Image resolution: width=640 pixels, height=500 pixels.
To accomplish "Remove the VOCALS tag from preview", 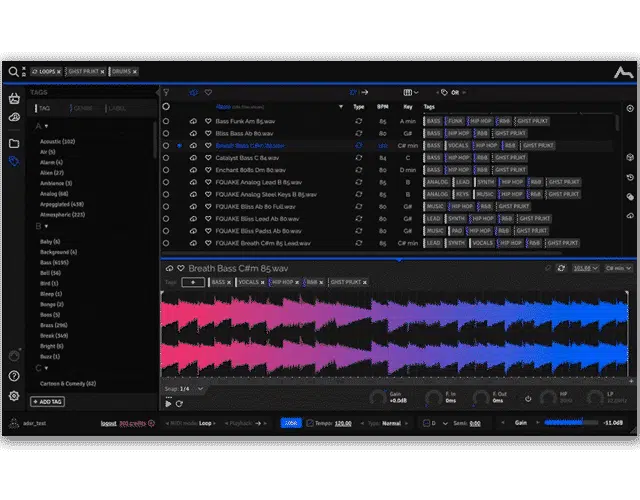I will [x=262, y=282].
